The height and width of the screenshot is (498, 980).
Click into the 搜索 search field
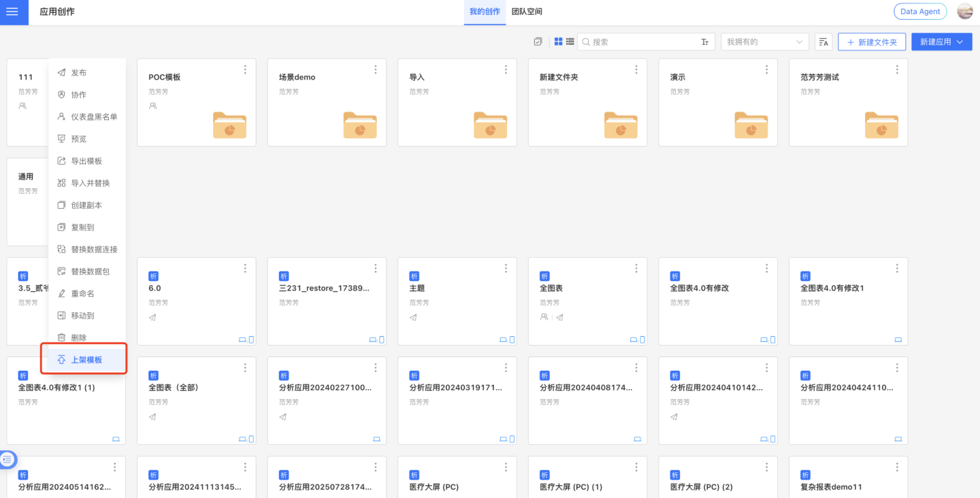[643, 42]
